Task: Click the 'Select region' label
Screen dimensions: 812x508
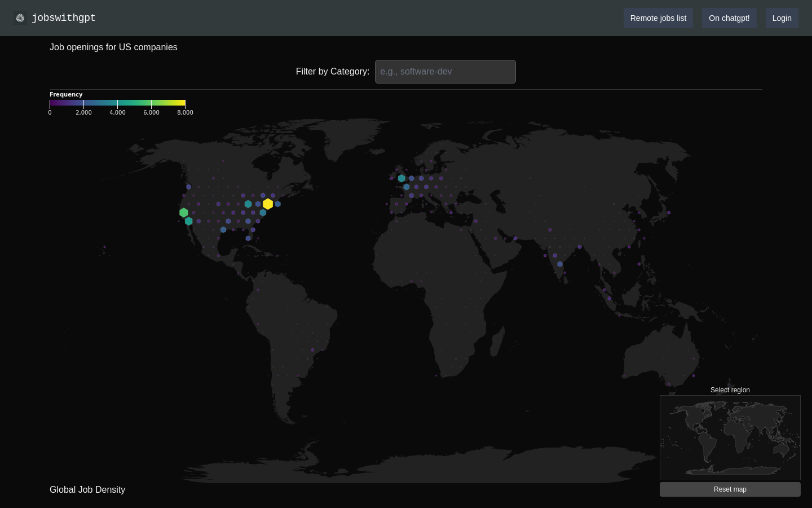Action: 730,390
